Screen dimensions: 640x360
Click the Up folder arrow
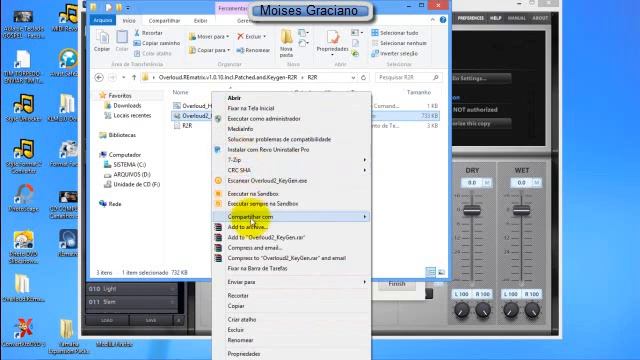[134, 77]
